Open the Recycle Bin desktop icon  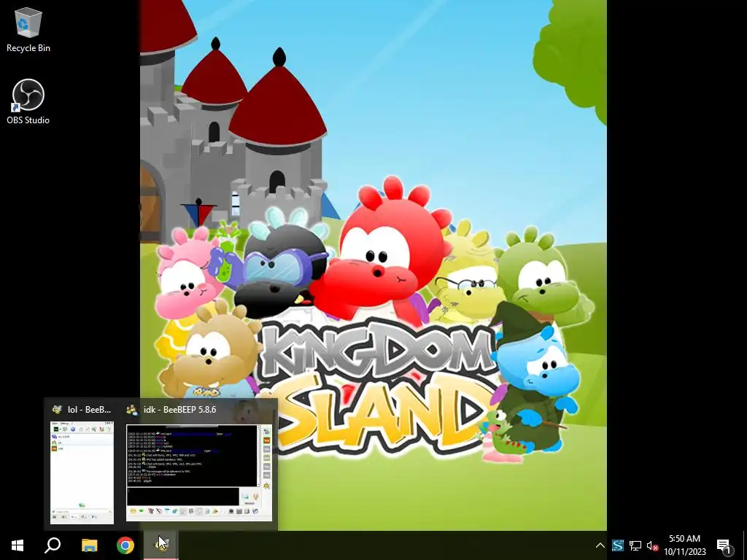(x=28, y=29)
